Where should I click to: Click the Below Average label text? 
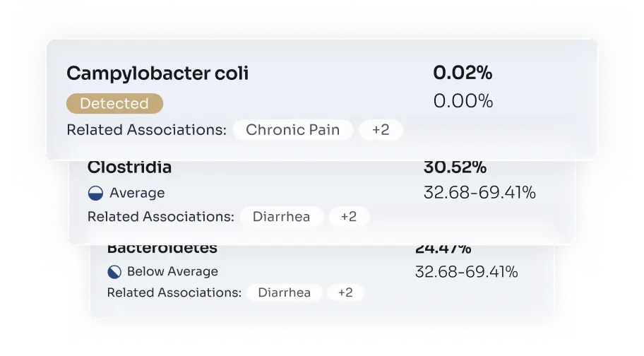(x=172, y=272)
